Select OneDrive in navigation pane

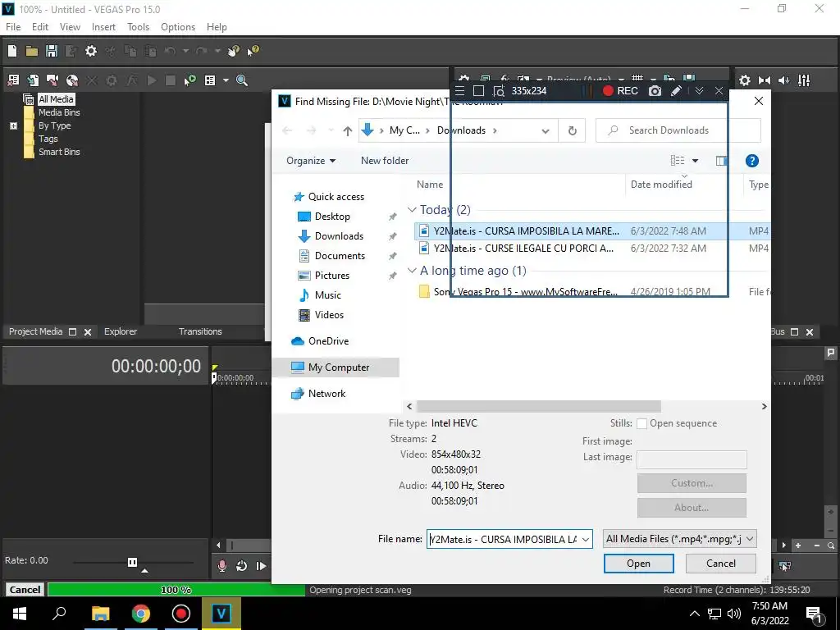point(328,341)
